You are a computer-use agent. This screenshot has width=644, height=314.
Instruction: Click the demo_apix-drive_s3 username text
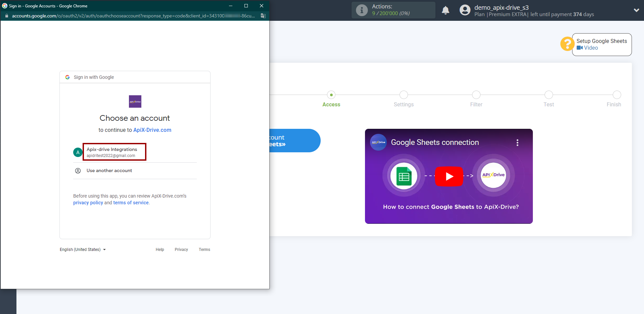click(501, 7)
